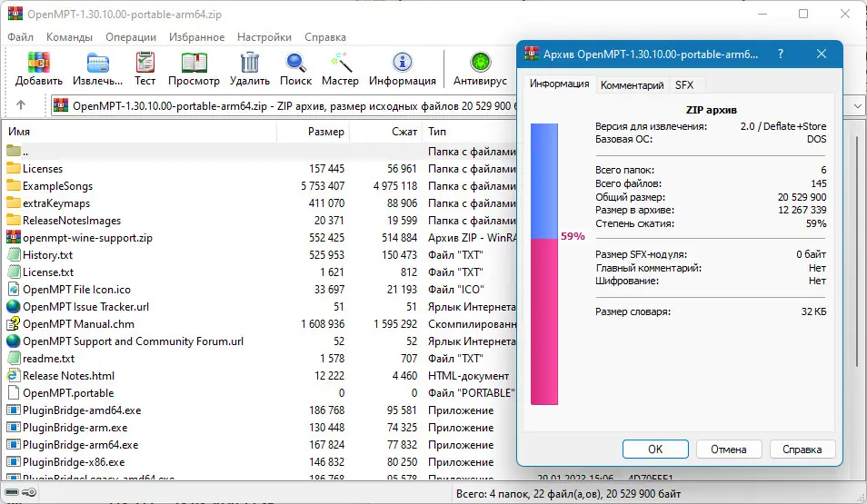The image size is (867, 504).
Task: Click the help question mark in dialog title
Action: tap(780, 54)
